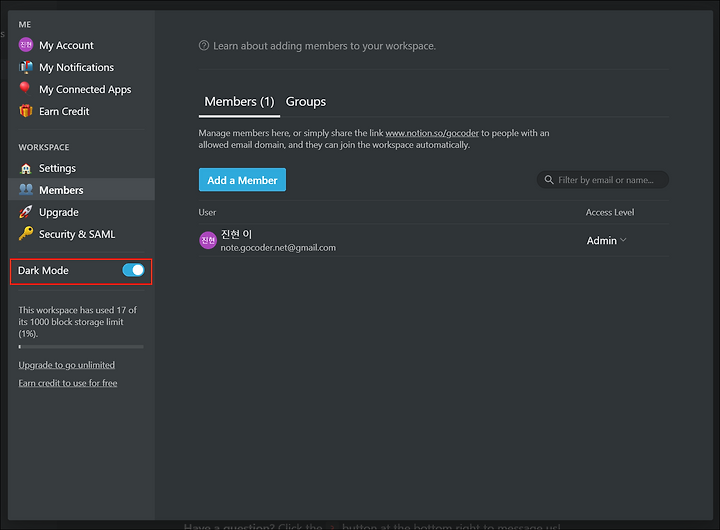
Task: Open the Admin access level dropdown
Action: [x=607, y=240]
